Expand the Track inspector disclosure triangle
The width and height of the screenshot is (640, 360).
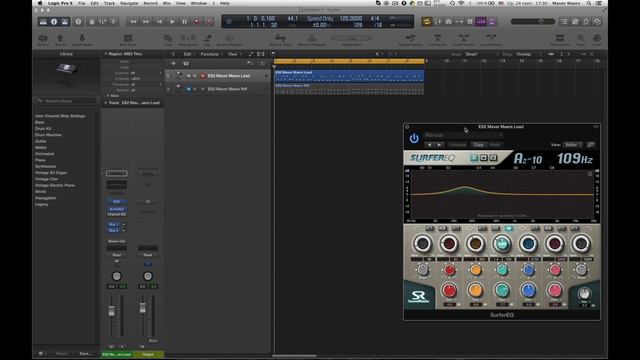click(x=106, y=103)
